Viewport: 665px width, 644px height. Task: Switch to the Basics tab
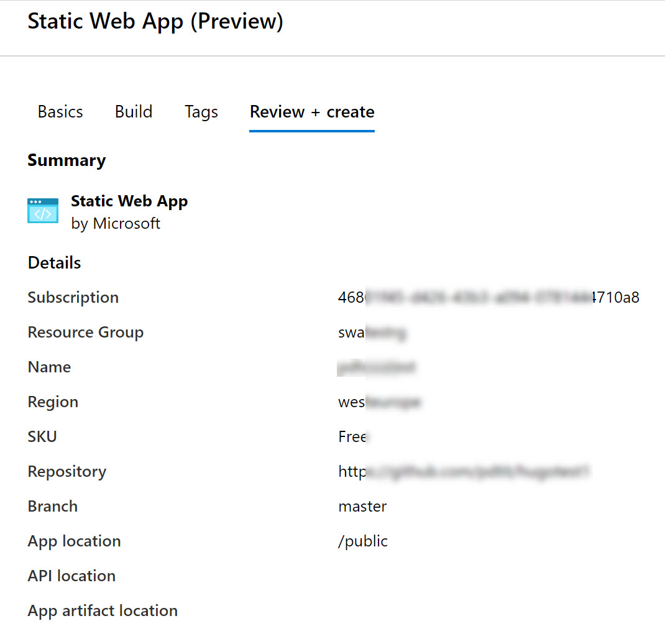point(60,112)
